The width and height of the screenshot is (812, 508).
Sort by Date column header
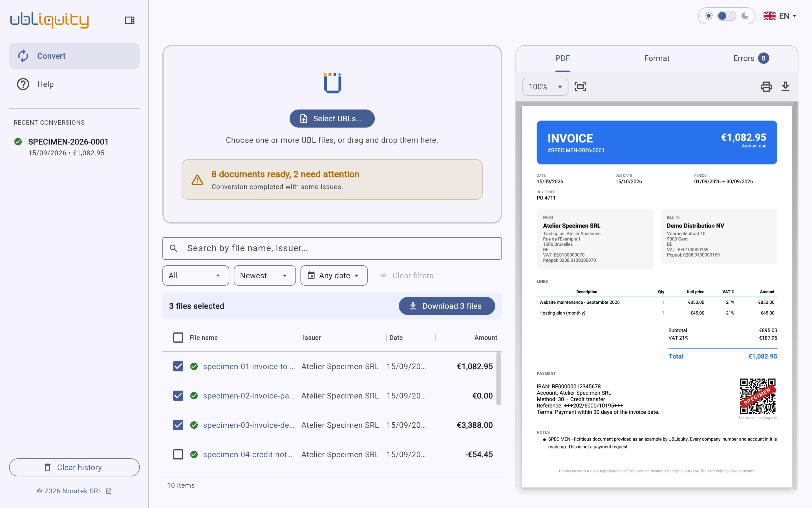point(396,337)
